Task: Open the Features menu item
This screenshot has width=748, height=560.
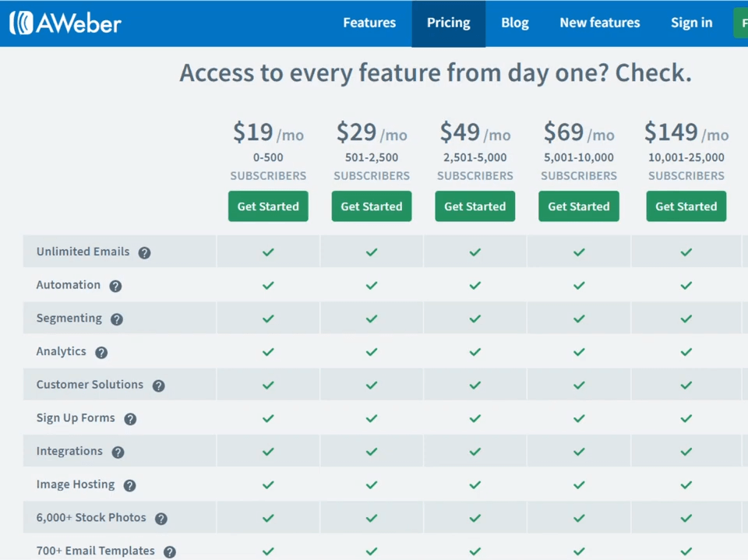Action: point(369,23)
